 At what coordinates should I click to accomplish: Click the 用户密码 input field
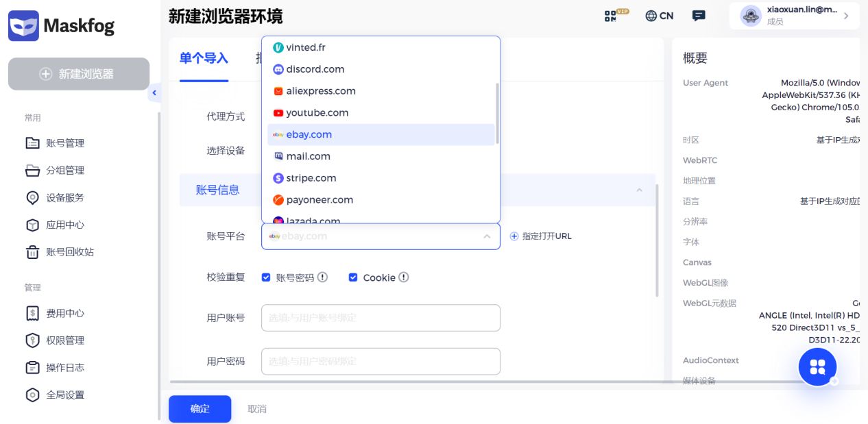(x=381, y=361)
